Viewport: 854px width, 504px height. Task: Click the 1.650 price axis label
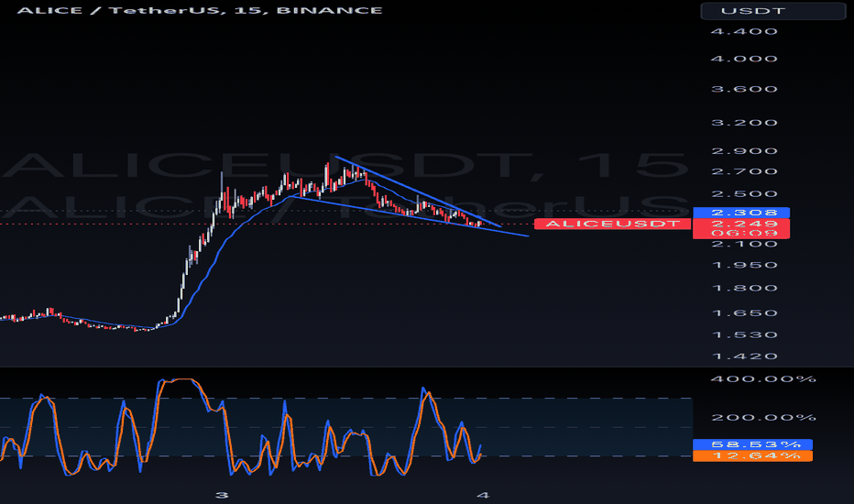[x=744, y=313]
